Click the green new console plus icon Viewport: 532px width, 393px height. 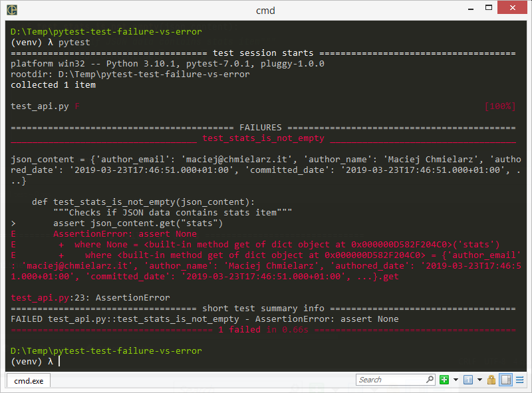(x=444, y=380)
